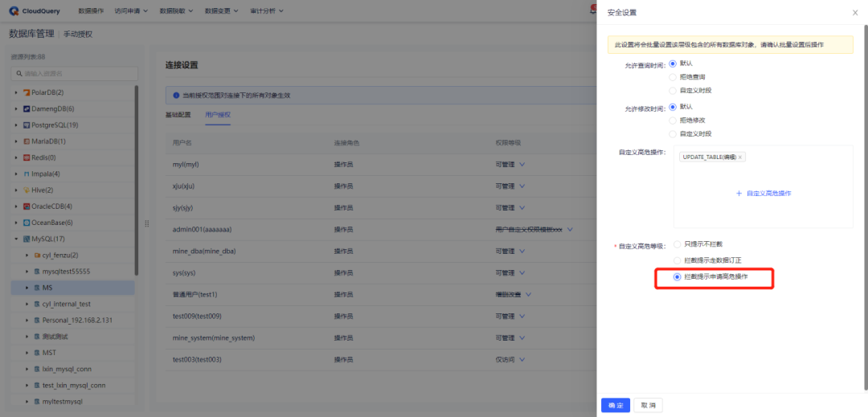Viewport: 868px width, 417px height.
Task: Click the 手动授权 breadcrumb text
Action: pos(78,35)
